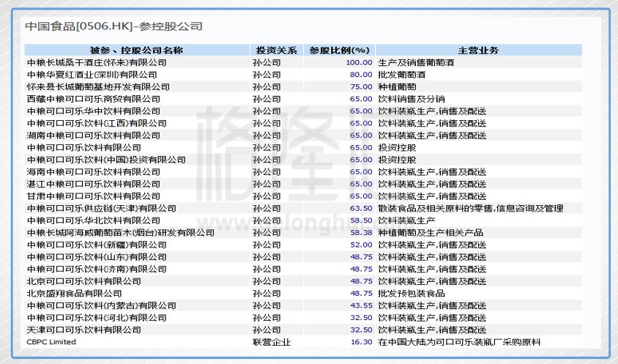The image size is (618, 364).
Task: Click the 80.00 share percentage value
Action: (x=361, y=75)
